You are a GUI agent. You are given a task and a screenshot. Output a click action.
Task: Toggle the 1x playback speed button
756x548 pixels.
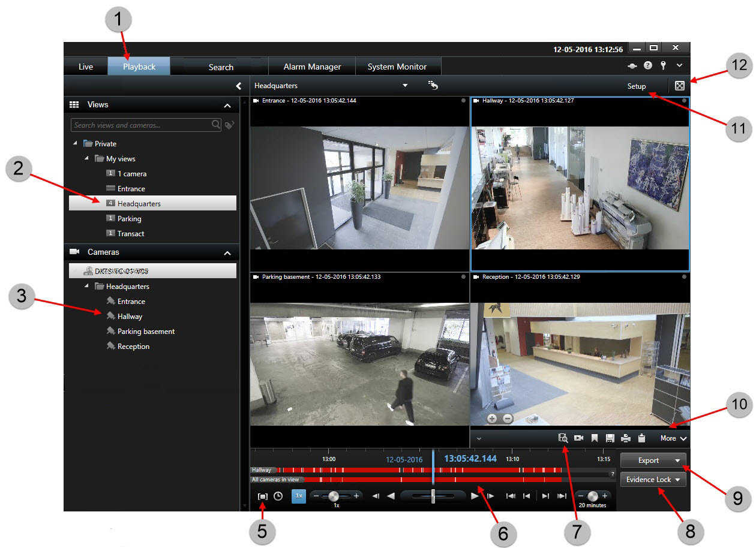click(298, 496)
